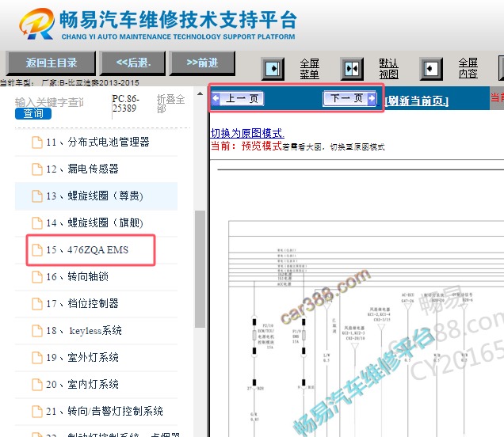Click the scrollbar up arrow in sidebar

[x=200, y=93]
